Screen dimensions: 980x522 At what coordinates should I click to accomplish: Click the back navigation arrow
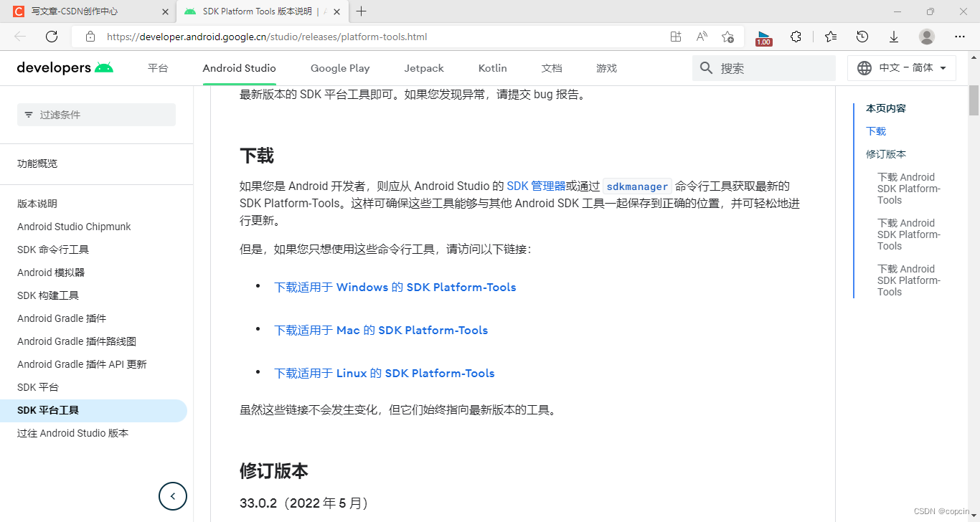(19, 36)
